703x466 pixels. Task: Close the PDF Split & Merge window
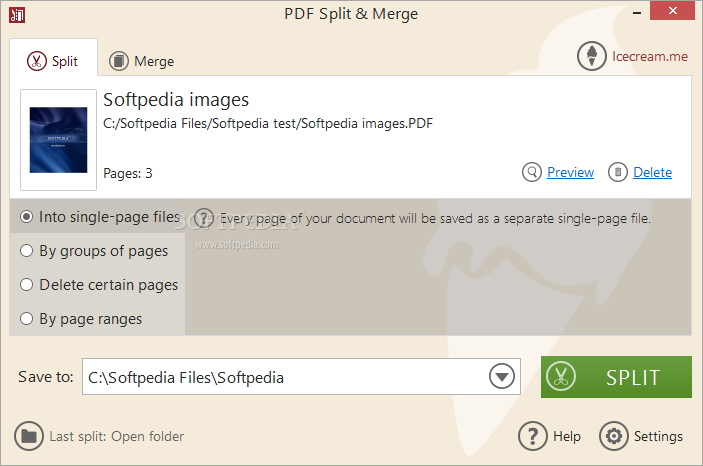point(672,11)
